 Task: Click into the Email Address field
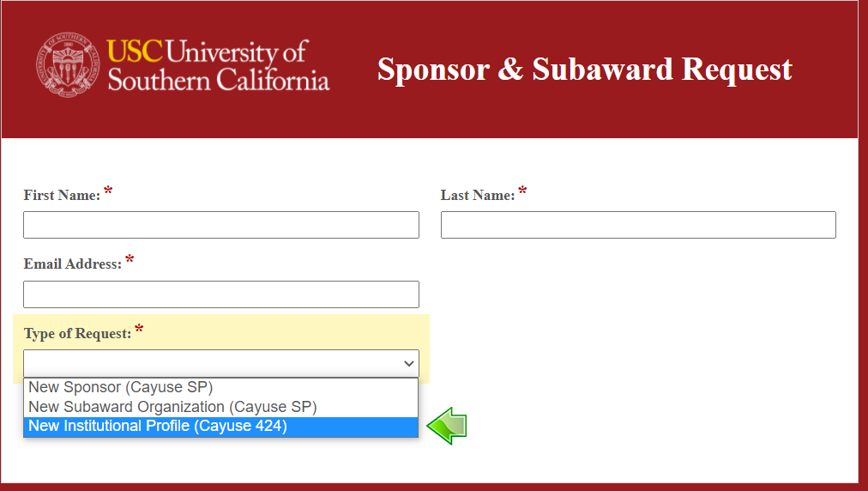221,294
